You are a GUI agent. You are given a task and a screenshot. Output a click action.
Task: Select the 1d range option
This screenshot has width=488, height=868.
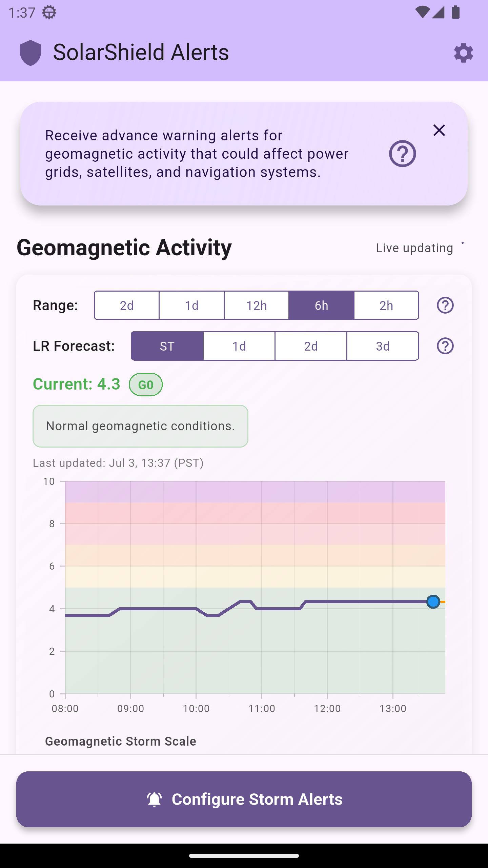pos(191,305)
